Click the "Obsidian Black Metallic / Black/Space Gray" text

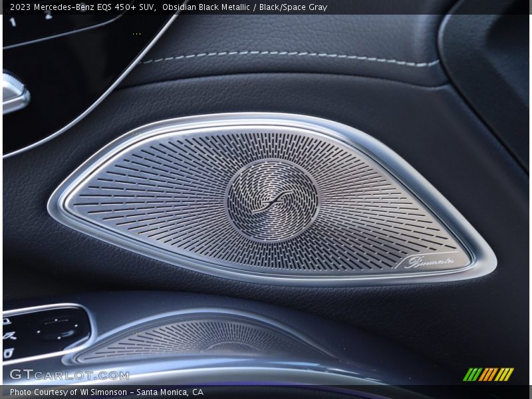[x=245, y=7]
